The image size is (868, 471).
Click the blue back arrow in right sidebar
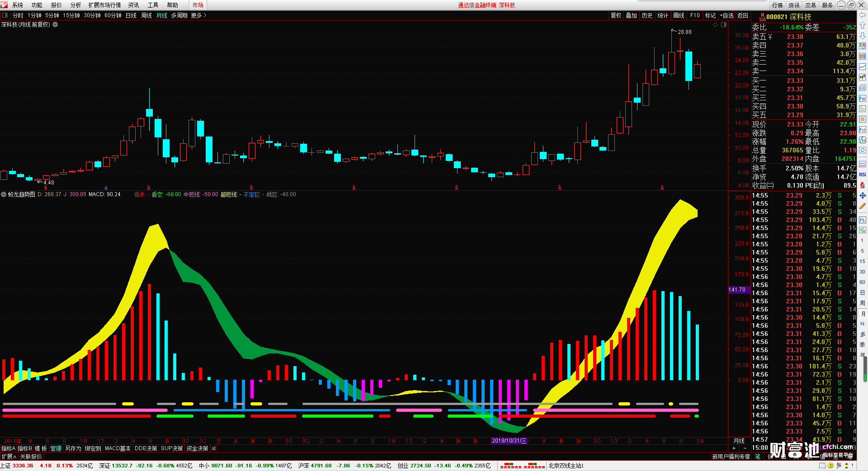pyautogui.click(x=862, y=15)
